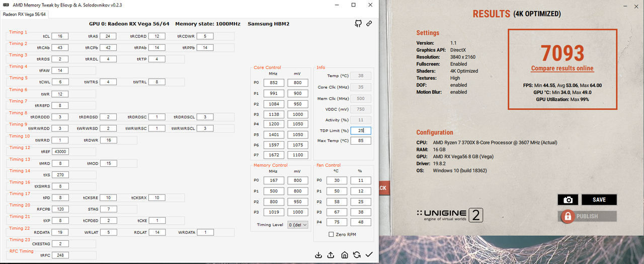The width and height of the screenshot is (644, 264).
Task: Click the tXS value field 270
Action: point(60,174)
